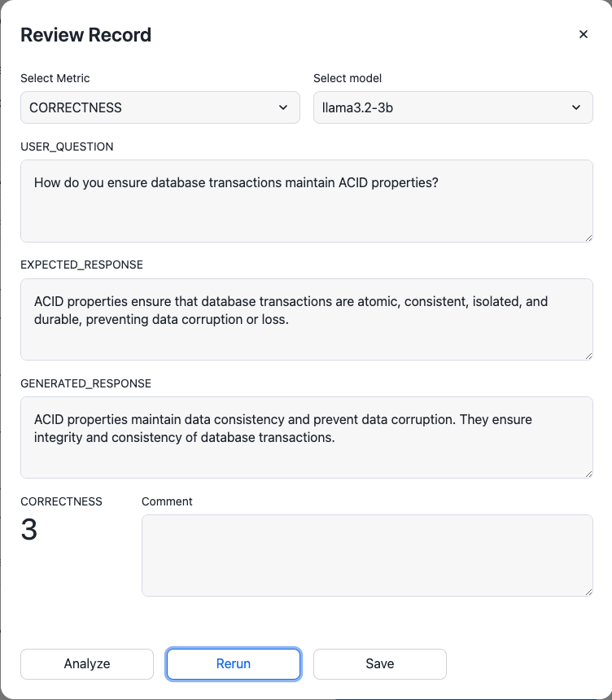This screenshot has width=612, height=700.
Task: Click the CORRECTNESS score value 3
Action: point(29,531)
